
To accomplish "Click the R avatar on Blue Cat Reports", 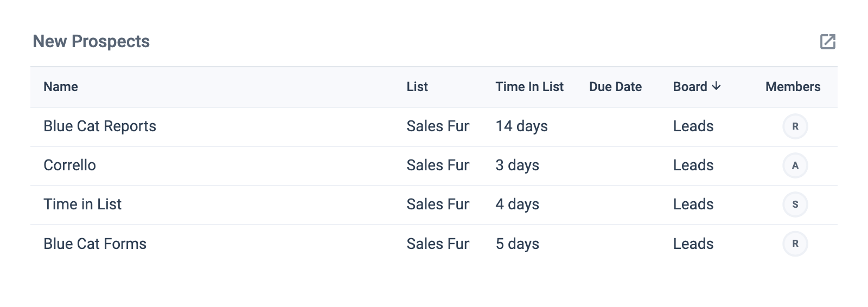I will [795, 126].
